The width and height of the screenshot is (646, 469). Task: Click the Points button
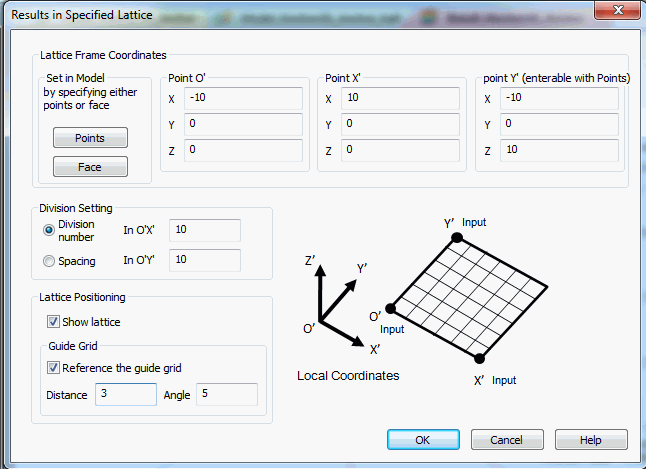click(x=90, y=138)
